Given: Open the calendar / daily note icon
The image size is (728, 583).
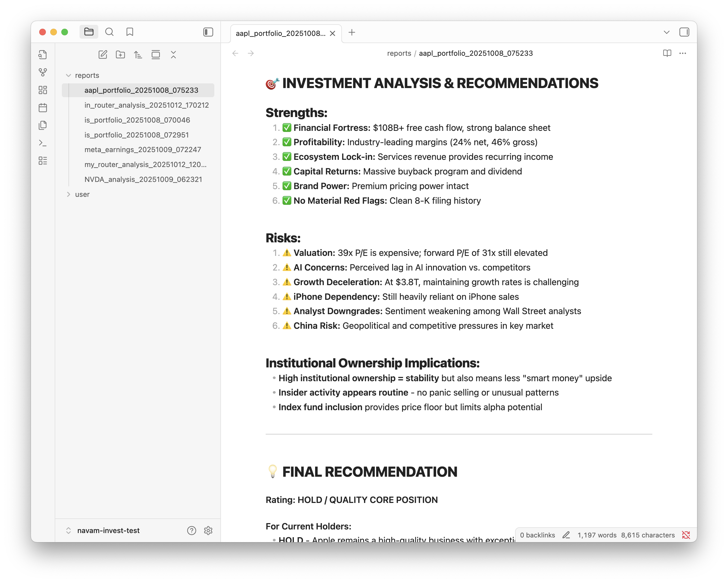Looking at the screenshot, I should tap(43, 107).
